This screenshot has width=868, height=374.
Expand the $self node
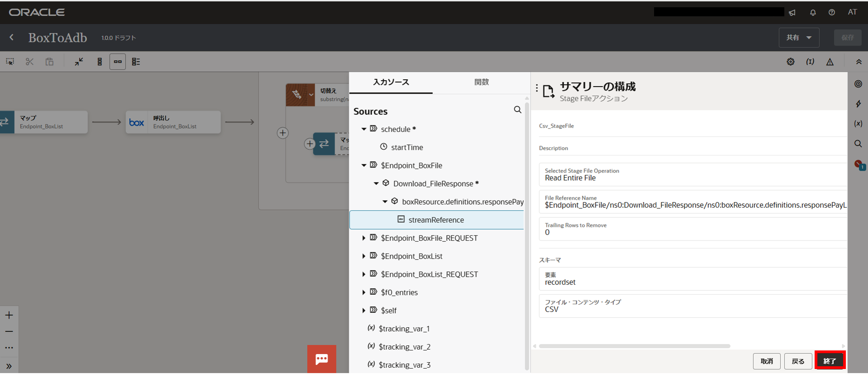[x=364, y=310]
